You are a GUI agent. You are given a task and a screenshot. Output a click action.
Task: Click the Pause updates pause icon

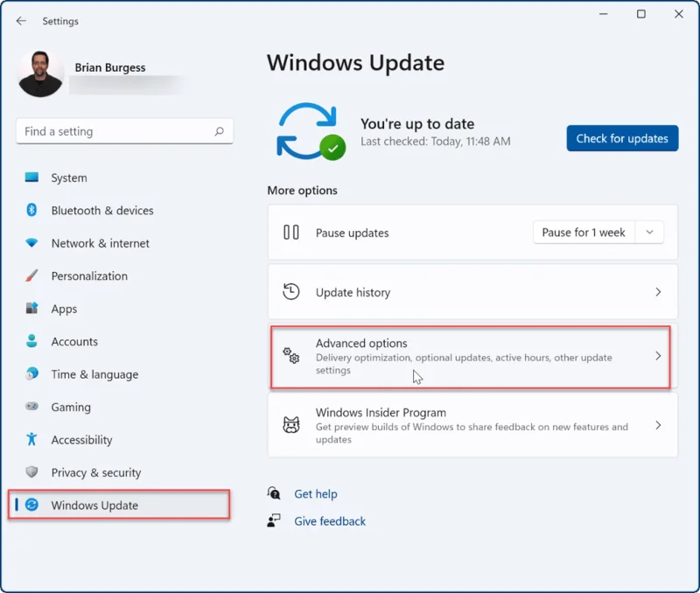click(x=291, y=232)
